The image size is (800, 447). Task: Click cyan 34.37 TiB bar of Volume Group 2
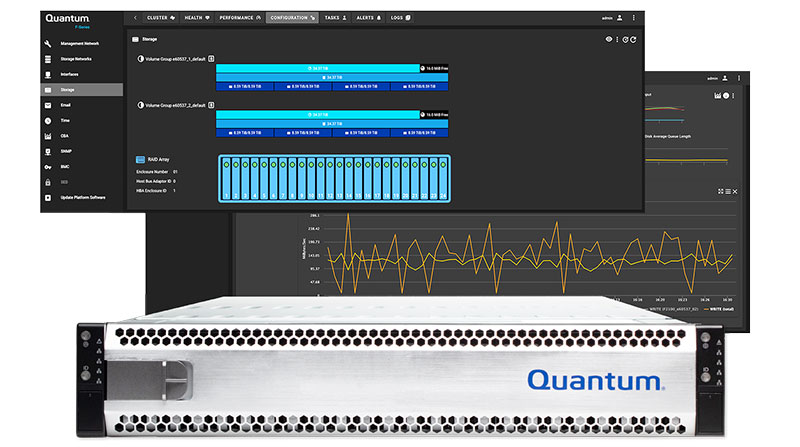click(317, 115)
